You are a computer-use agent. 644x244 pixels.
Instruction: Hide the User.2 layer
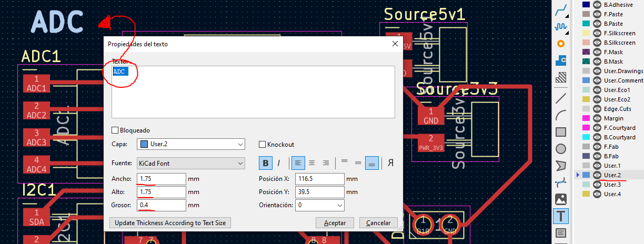pos(597,175)
